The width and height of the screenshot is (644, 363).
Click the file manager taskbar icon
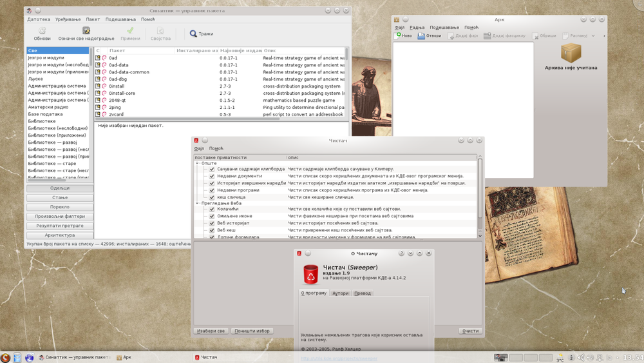click(17, 357)
